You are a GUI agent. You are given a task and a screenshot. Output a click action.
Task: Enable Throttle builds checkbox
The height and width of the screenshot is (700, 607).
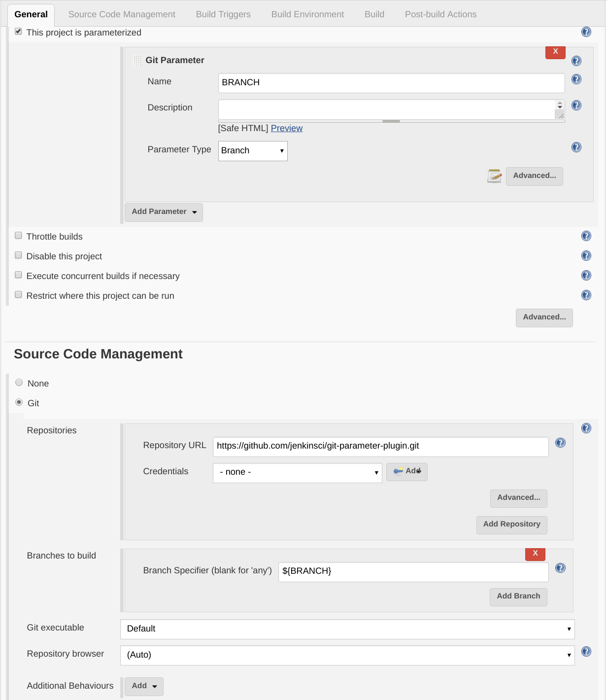(x=18, y=236)
